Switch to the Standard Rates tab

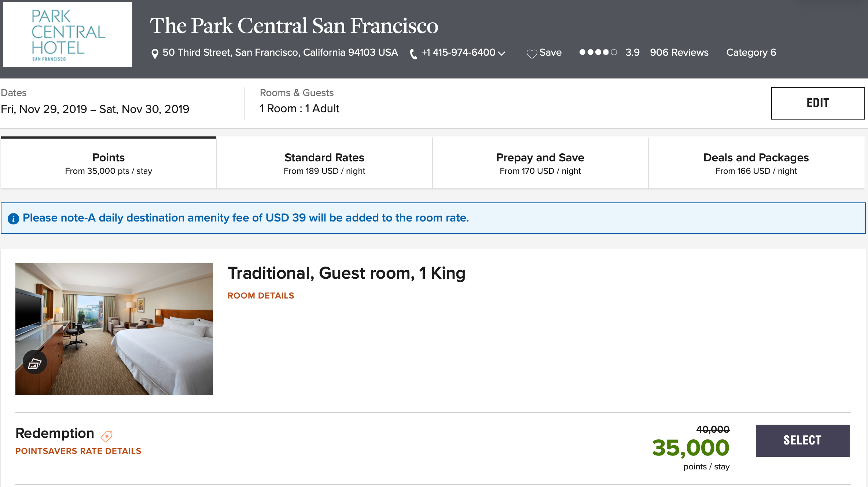click(x=324, y=163)
